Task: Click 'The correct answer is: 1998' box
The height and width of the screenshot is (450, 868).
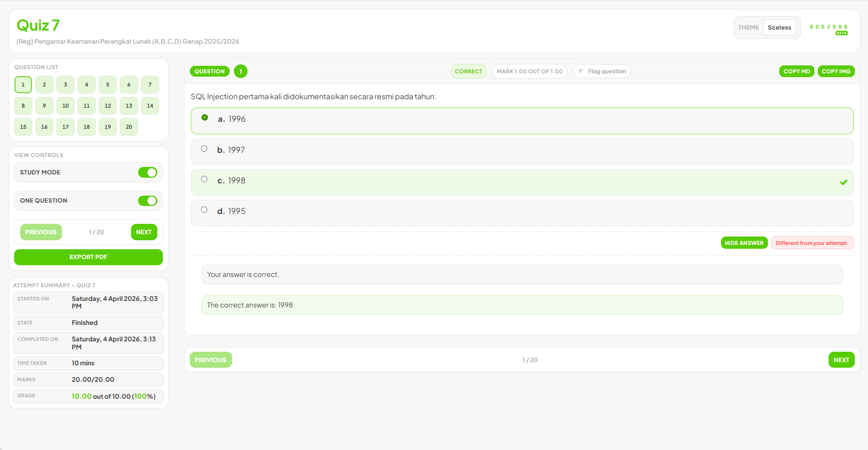Action: pyautogui.click(x=522, y=305)
